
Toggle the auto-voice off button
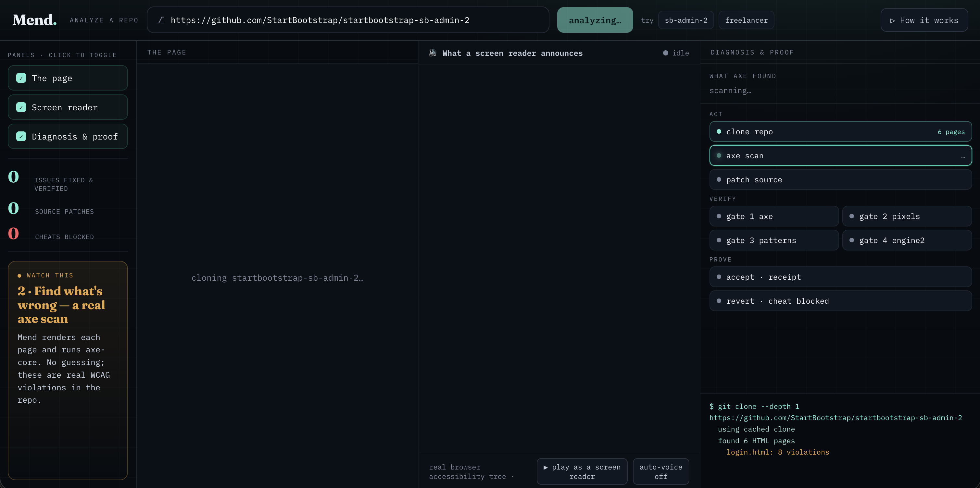coord(661,471)
